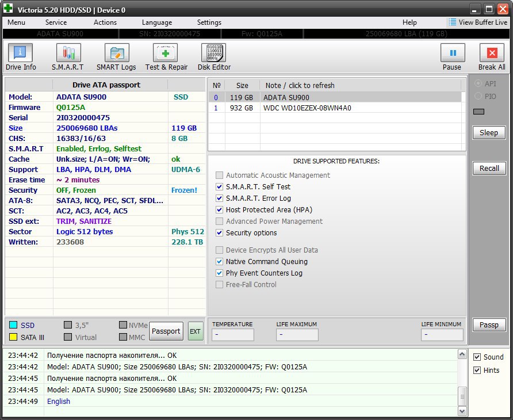Click the Break All red icon

click(492, 53)
